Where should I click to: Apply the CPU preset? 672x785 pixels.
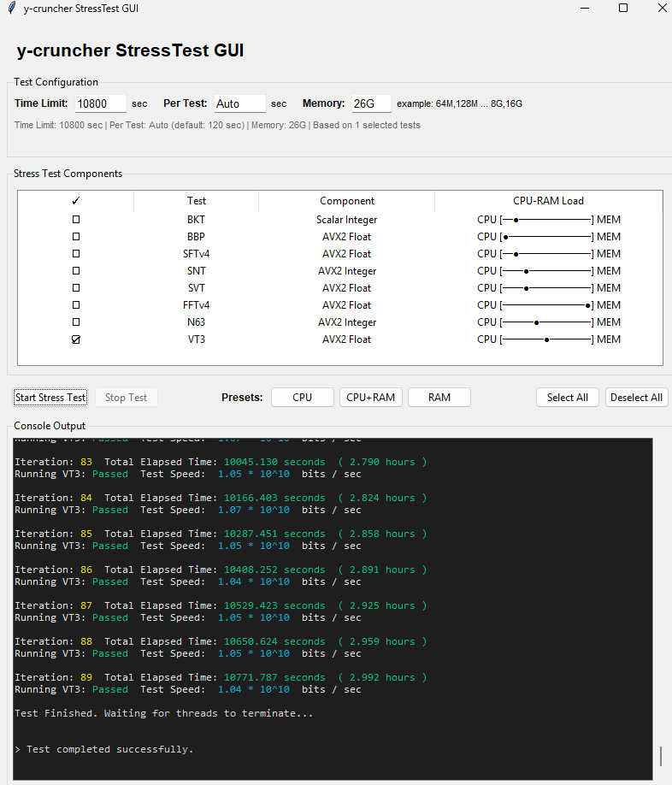[302, 398]
